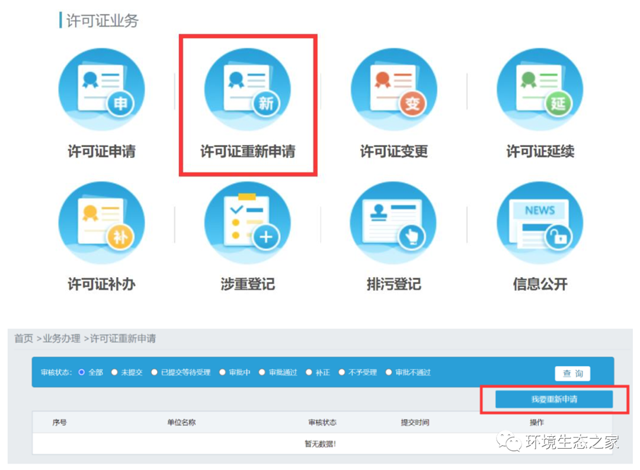Choose the 不予受理 radio button
The width and height of the screenshot is (640, 470).
pos(342,373)
